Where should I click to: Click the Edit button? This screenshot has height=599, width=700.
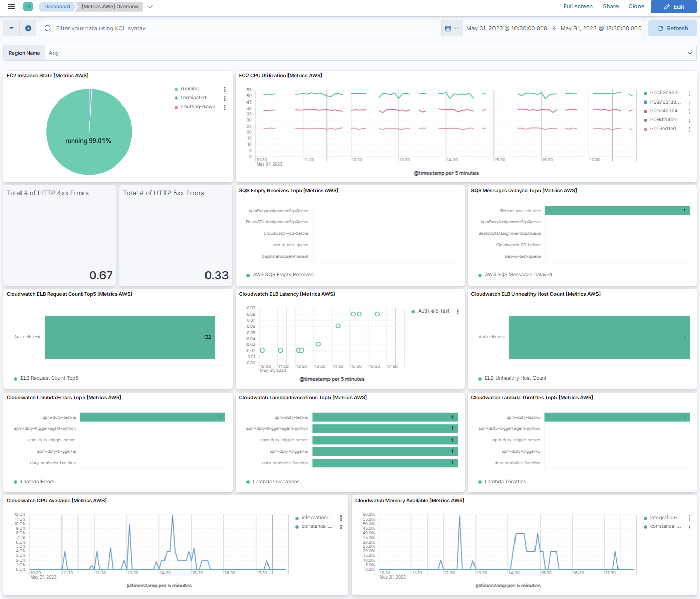(x=673, y=7)
